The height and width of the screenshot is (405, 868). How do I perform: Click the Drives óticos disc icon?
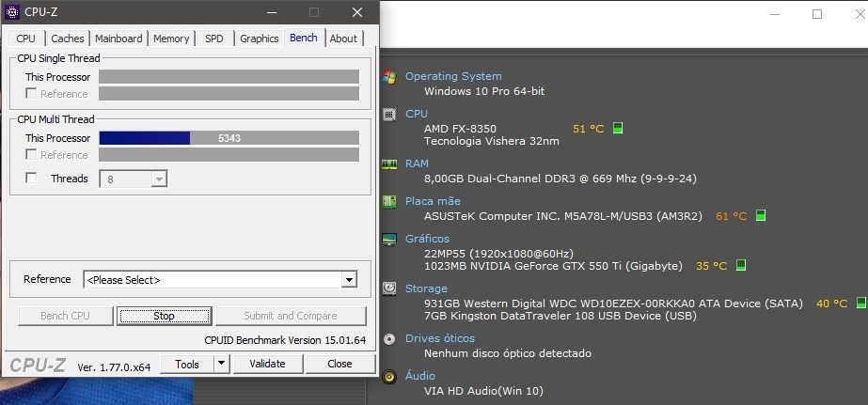point(389,338)
